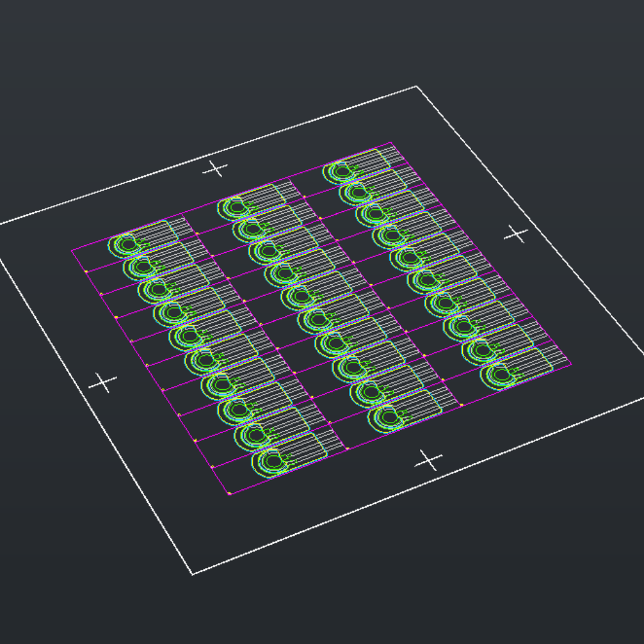Pick the yellow node at magenta grid's bottom corner
Viewport: 644px width, 644px height.
[229, 494]
